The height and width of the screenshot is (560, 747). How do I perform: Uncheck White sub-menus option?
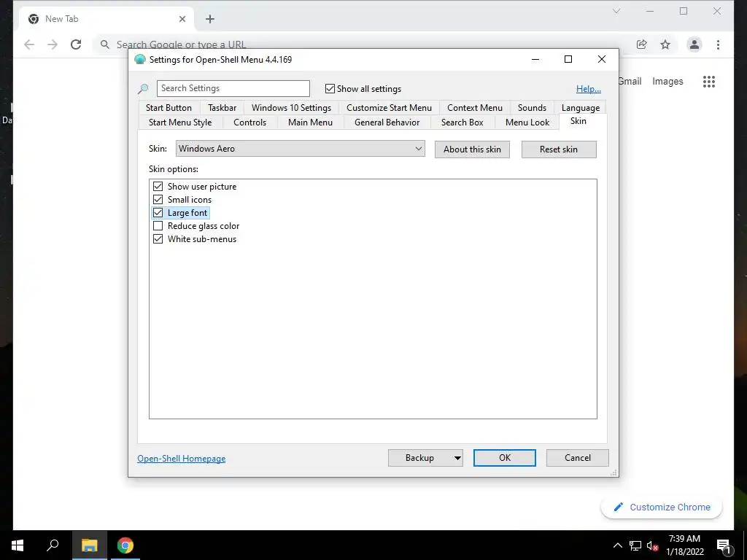pyautogui.click(x=158, y=239)
